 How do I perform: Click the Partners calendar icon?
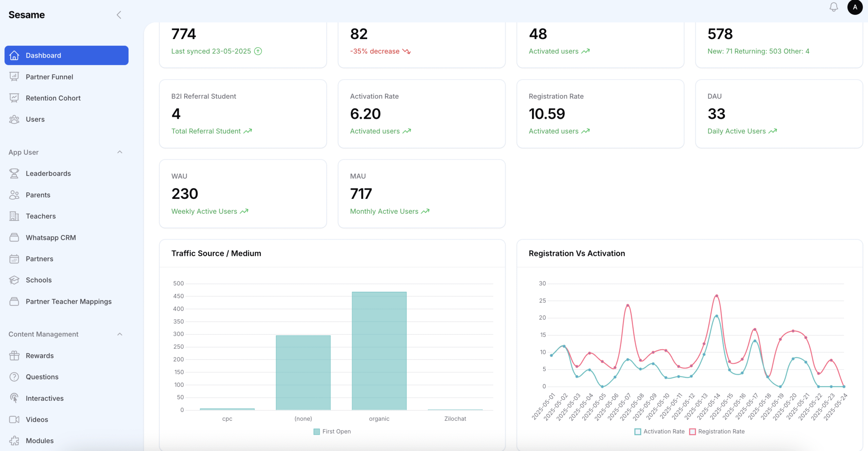tap(14, 259)
